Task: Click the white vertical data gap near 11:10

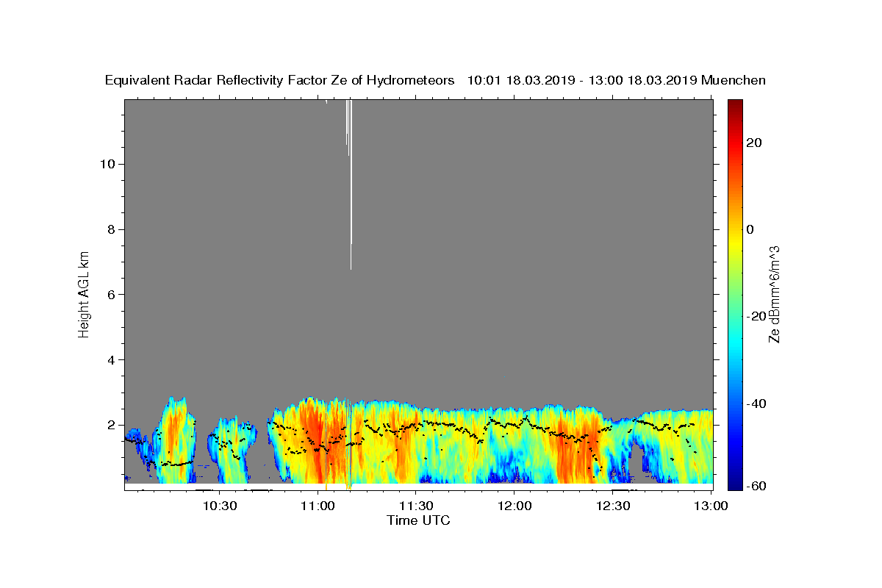Action: (351, 184)
